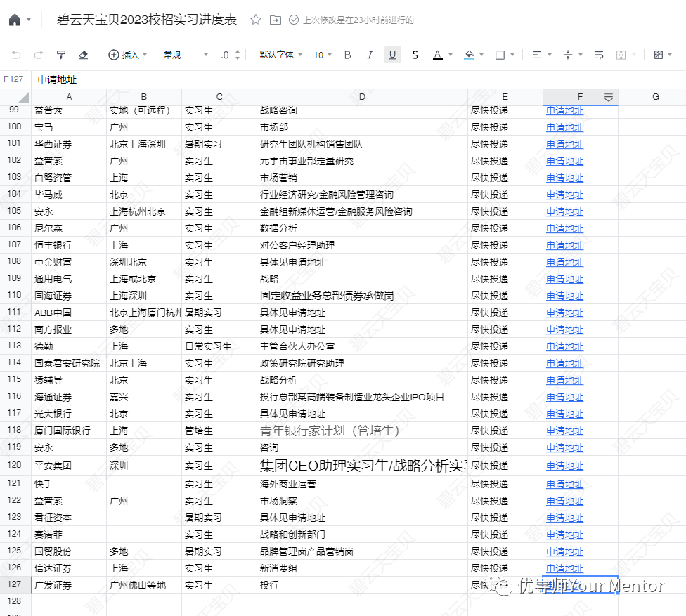
Task: Select the 尽快投递 cell for 光大银行
Action: 505,414
